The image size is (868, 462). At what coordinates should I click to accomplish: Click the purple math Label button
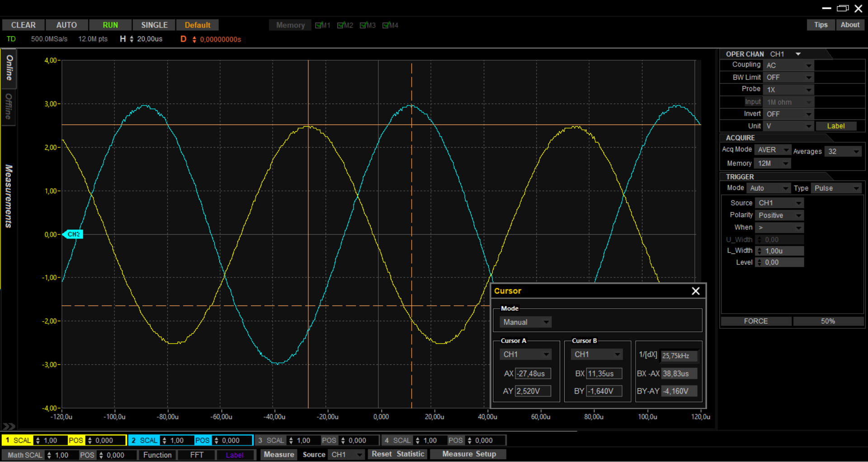(235, 455)
